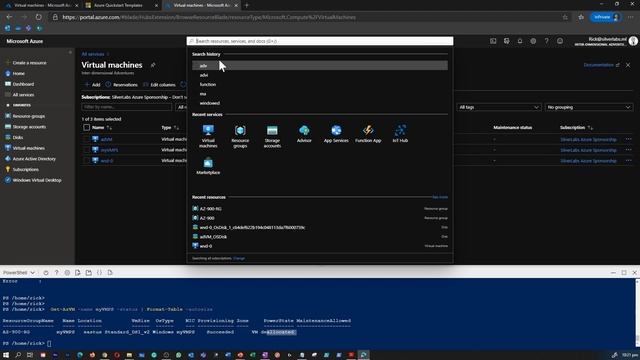Sort by the Subscription column

tap(576, 128)
